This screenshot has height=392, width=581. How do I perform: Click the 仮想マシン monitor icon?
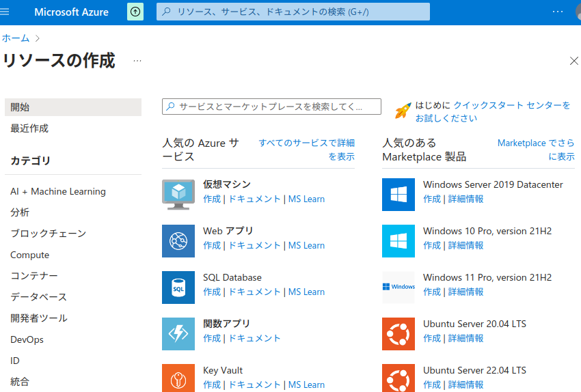(178, 195)
